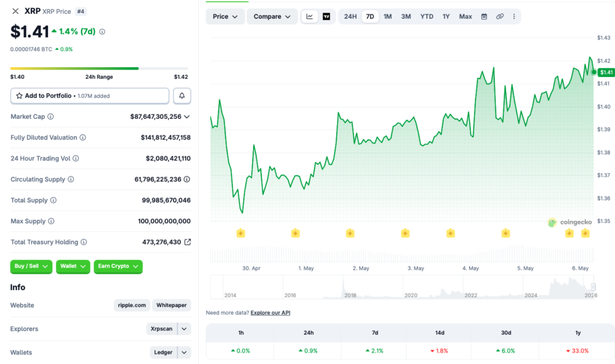Click the 1y column value 33.0%
615x364 pixels.
coord(577,351)
